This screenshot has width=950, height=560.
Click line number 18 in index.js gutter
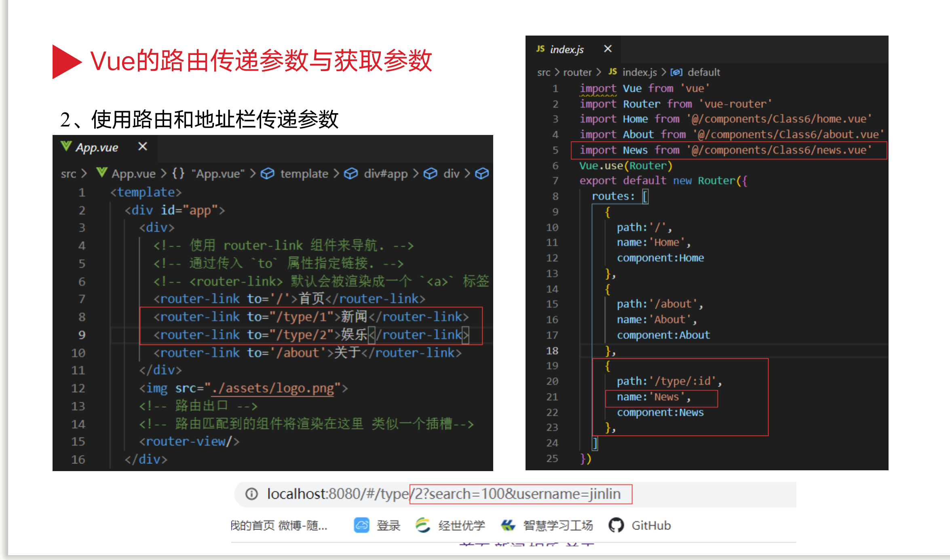pyautogui.click(x=552, y=351)
